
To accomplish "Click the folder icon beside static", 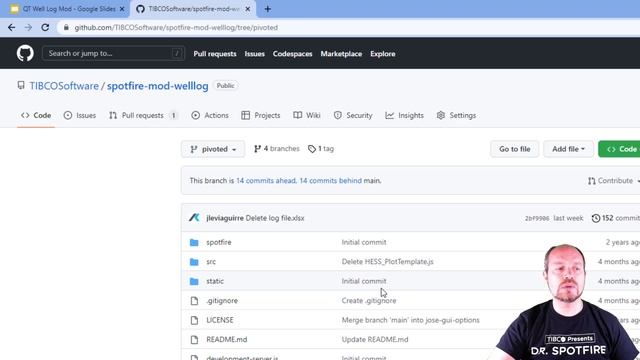I will pyautogui.click(x=194, y=281).
